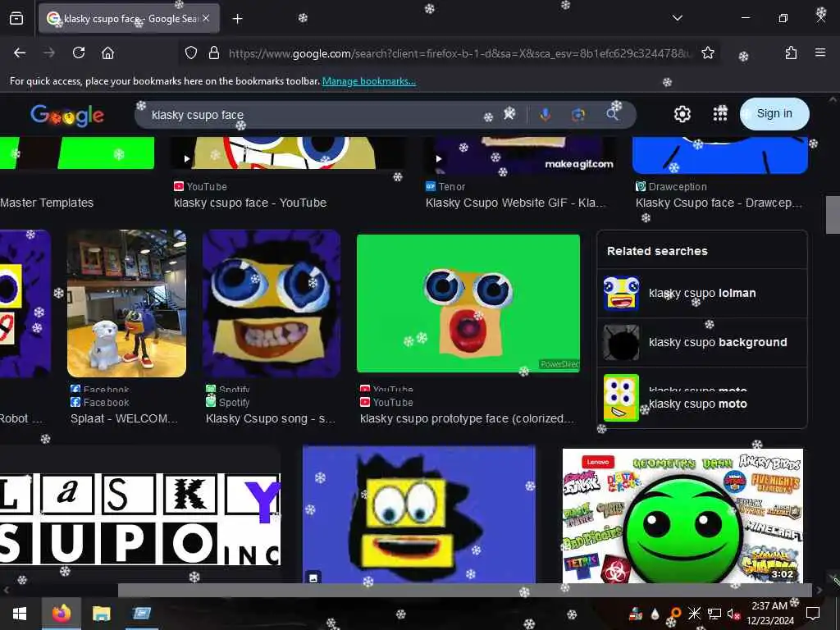The image size is (840, 630).
Task: Open klasky csupo prototype face title
Action: click(x=467, y=418)
